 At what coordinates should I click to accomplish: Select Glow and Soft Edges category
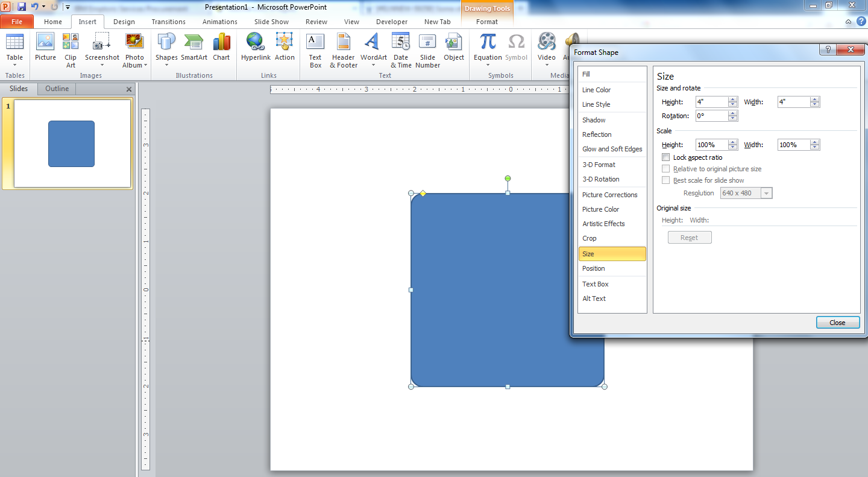[612, 149]
